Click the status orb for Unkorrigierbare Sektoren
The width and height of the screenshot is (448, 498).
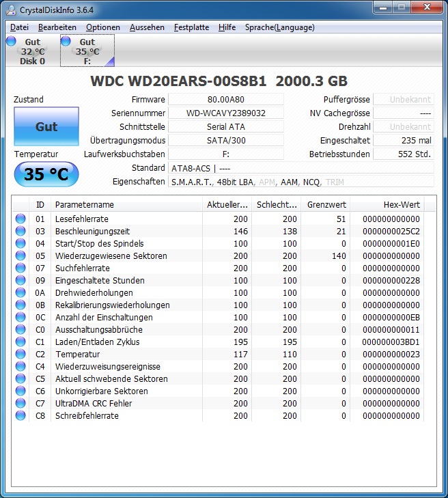point(20,391)
